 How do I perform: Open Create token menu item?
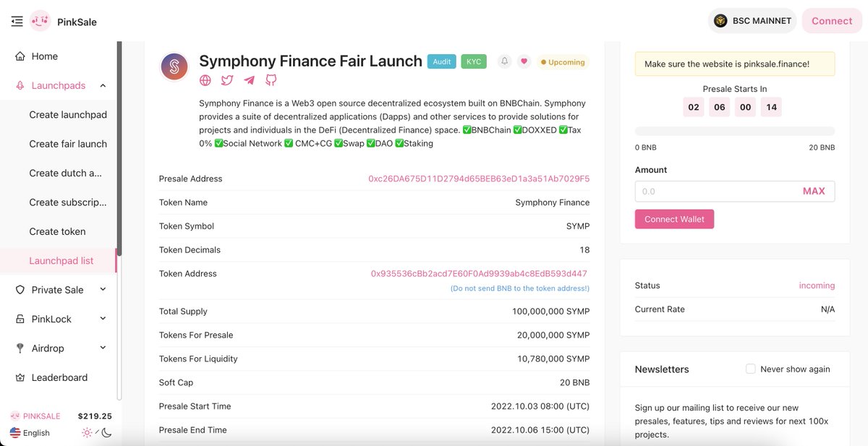pyautogui.click(x=58, y=231)
